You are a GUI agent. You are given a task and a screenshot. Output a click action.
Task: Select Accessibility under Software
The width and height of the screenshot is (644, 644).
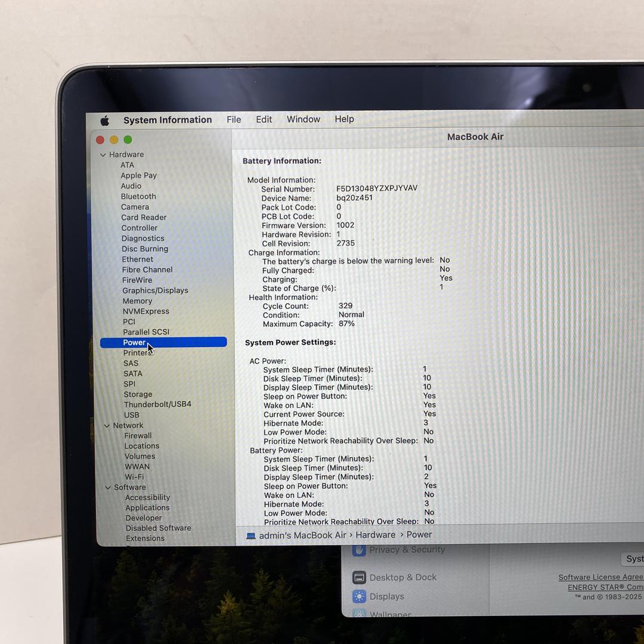pyautogui.click(x=147, y=497)
